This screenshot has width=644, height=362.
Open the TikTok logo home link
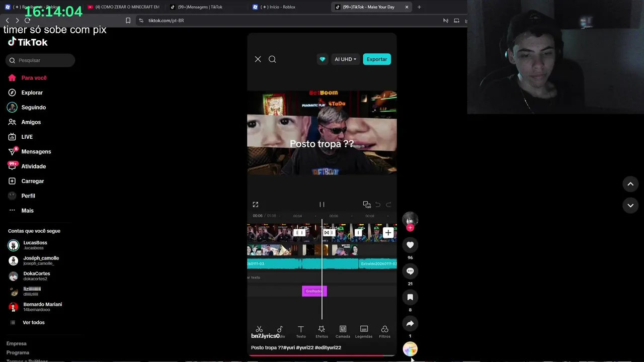point(28,42)
